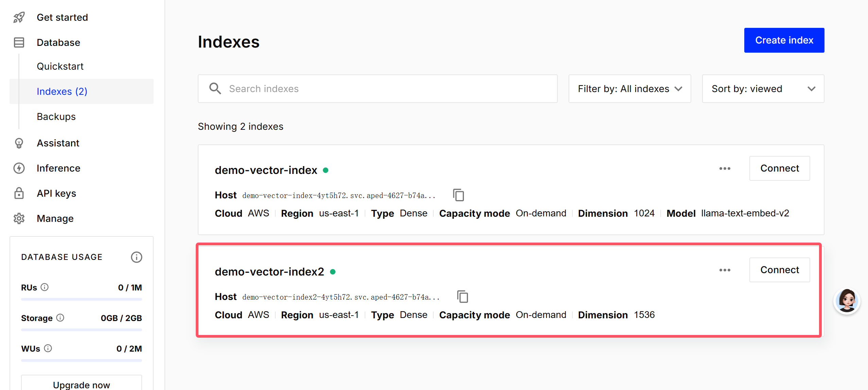
Task: Open the Backups page
Action: pyautogui.click(x=56, y=117)
